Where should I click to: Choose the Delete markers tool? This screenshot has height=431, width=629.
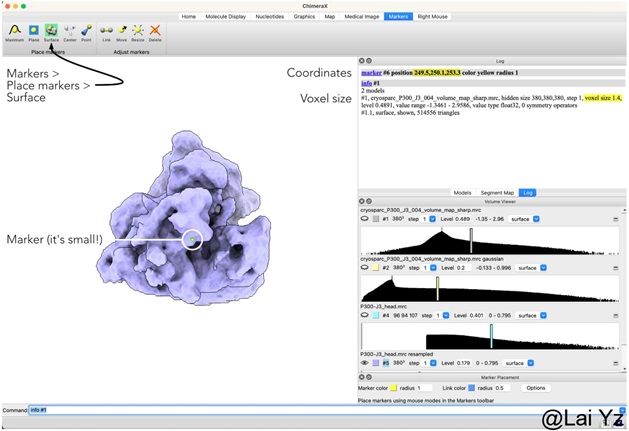tap(155, 33)
